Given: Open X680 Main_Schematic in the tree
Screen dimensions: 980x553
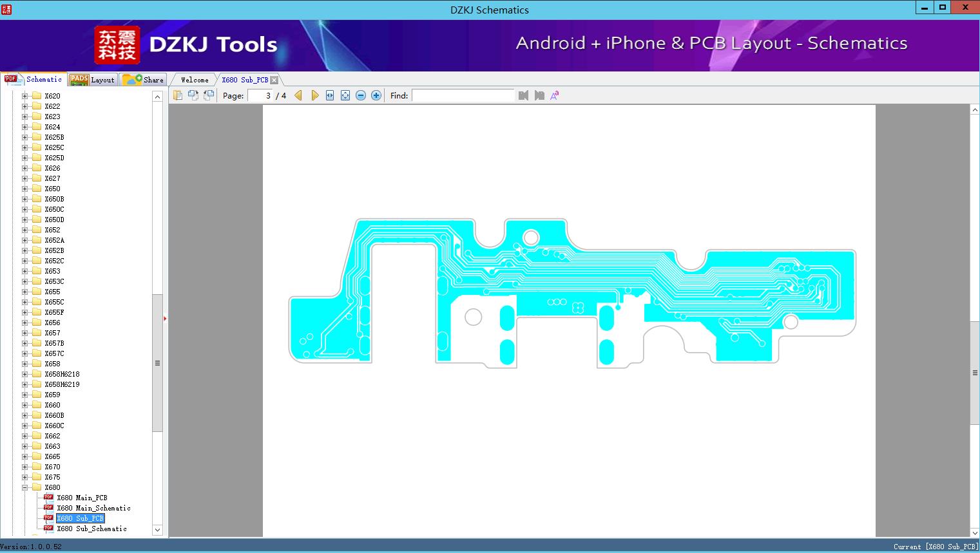Looking at the screenshot, I should [x=93, y=508].
